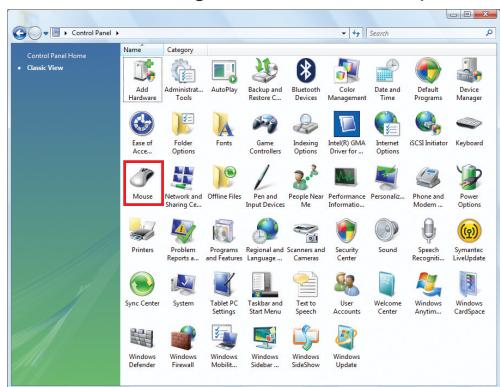Screen dimensions: 500x387
Task: Open Game Controllers
Action: [265, 133]
